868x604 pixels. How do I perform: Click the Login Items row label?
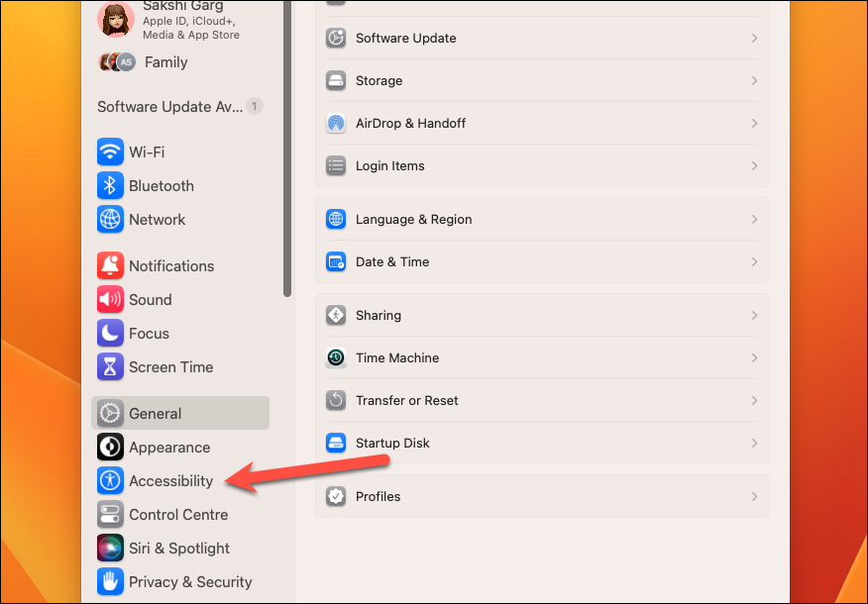390,166
